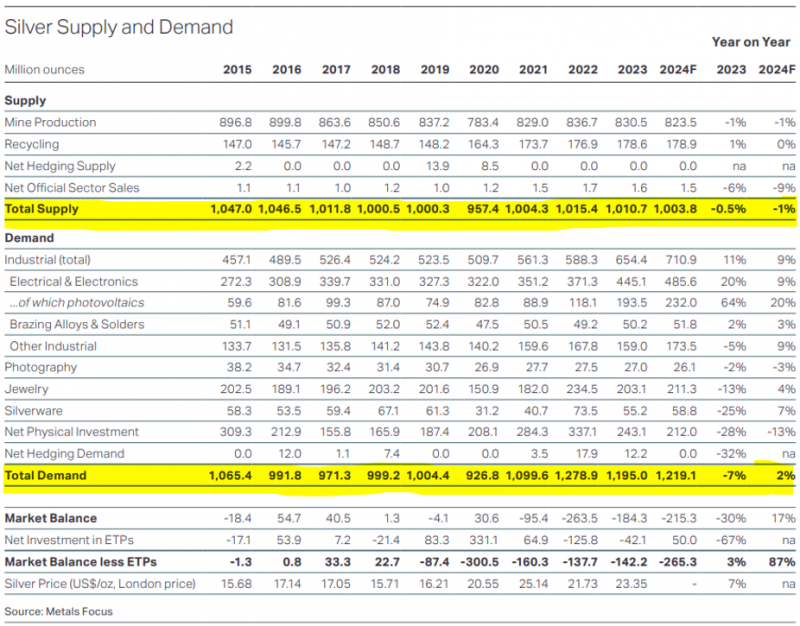This screenshot has width=800, height=626.
Task: Click the 'Jewelry' row label
Action: [27, 389]
